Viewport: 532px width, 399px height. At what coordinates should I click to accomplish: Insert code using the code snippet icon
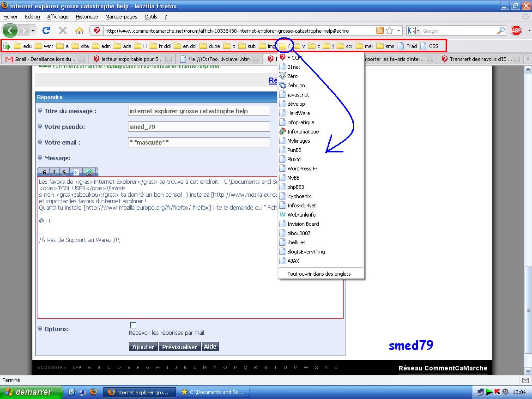click(x=76, y=173)
